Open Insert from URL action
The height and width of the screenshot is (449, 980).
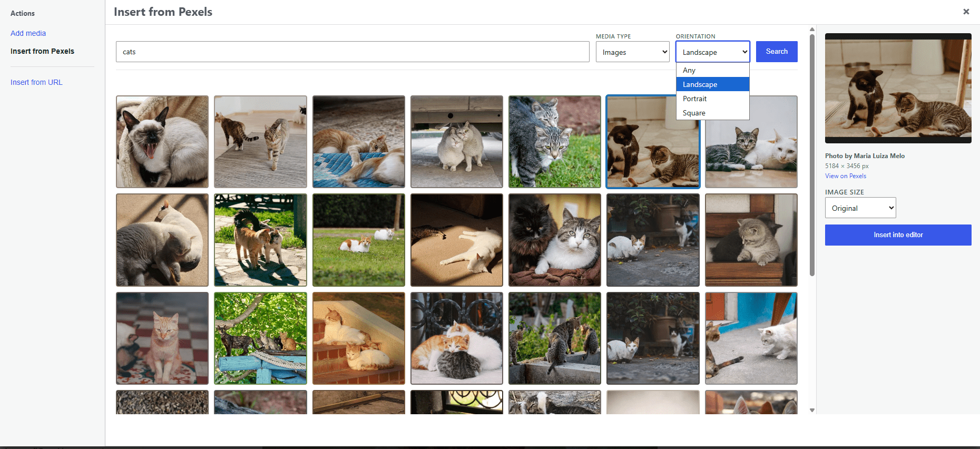click(36, 82)
